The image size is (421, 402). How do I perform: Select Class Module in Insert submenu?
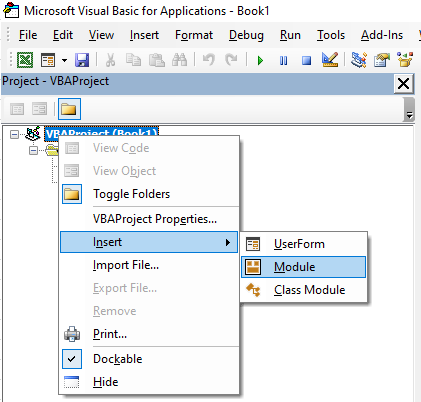click(x=303, y=290)
